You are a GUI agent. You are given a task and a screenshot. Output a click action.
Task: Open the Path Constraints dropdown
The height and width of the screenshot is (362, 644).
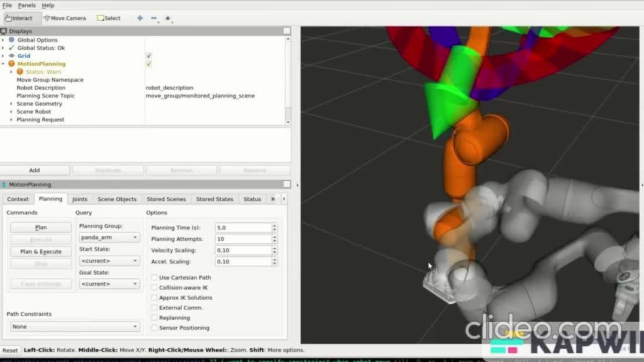pyautogui.click(x=74, y=327)
